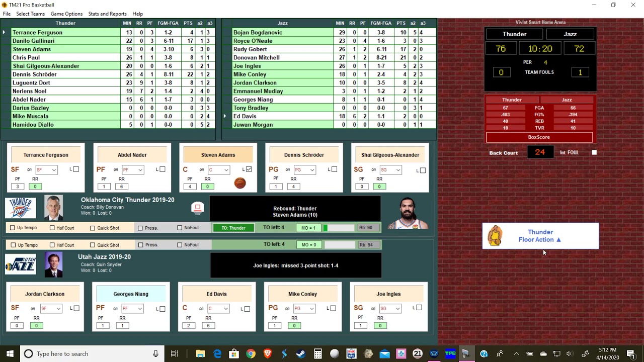
Task: Launch Brave browser from the taskbar
Action: pyautogui.click(x=267, y=354)
